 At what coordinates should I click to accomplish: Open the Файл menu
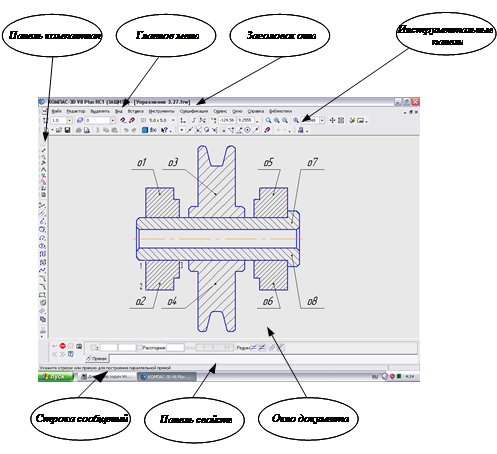click(x=56, y=111)
